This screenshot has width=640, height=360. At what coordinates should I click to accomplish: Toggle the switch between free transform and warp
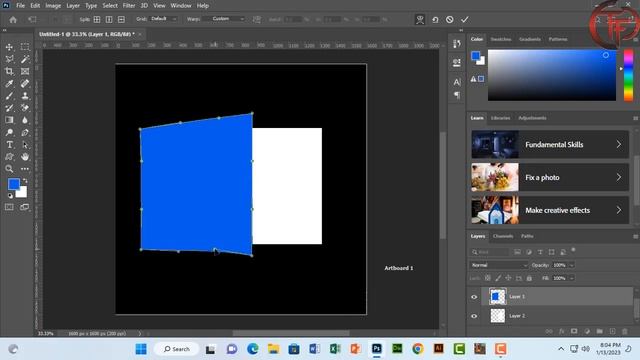pyautogui.click(x=420, y=20)
